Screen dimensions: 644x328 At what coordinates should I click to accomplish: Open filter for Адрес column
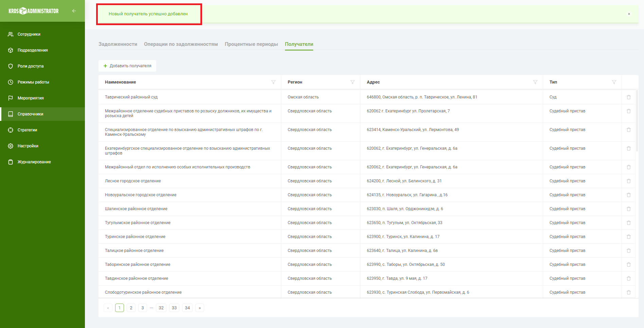(535, 82)
